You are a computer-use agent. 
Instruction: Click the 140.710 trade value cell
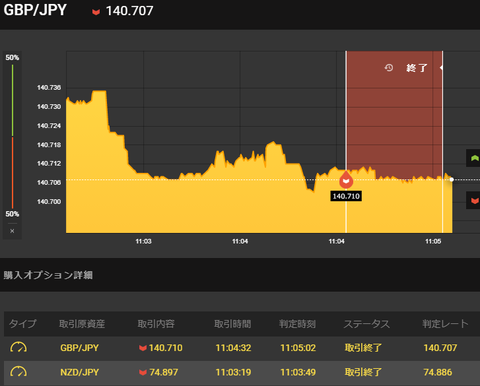(161, 348)
